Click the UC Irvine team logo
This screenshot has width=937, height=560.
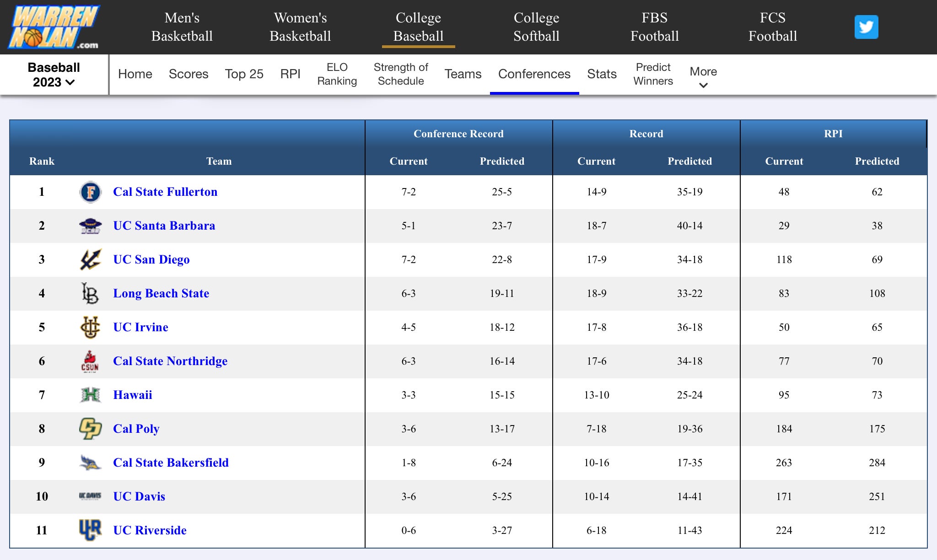(x=90, y=328)
